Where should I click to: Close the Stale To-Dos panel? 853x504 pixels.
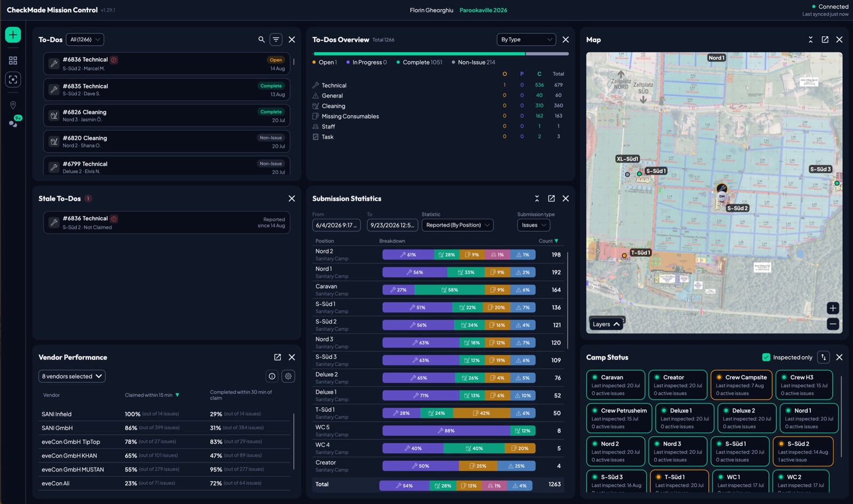pos(292,198)
